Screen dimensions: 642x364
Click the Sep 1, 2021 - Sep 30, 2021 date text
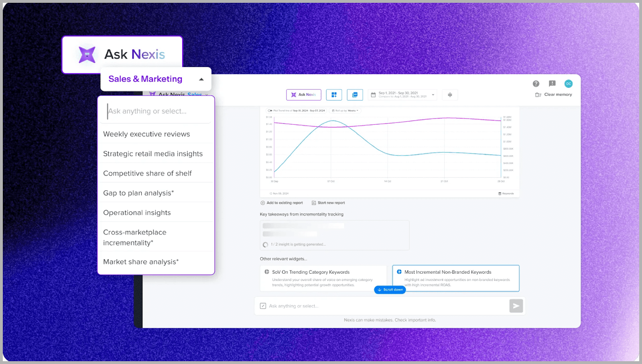(x=398, y=93)
